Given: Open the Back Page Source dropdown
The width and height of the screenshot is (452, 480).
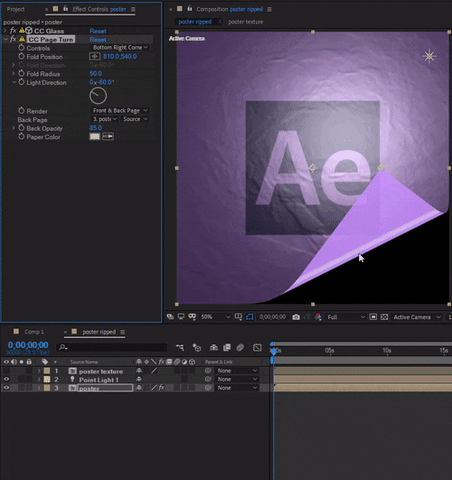Looking at the screenshot, I should pos(135,119).
